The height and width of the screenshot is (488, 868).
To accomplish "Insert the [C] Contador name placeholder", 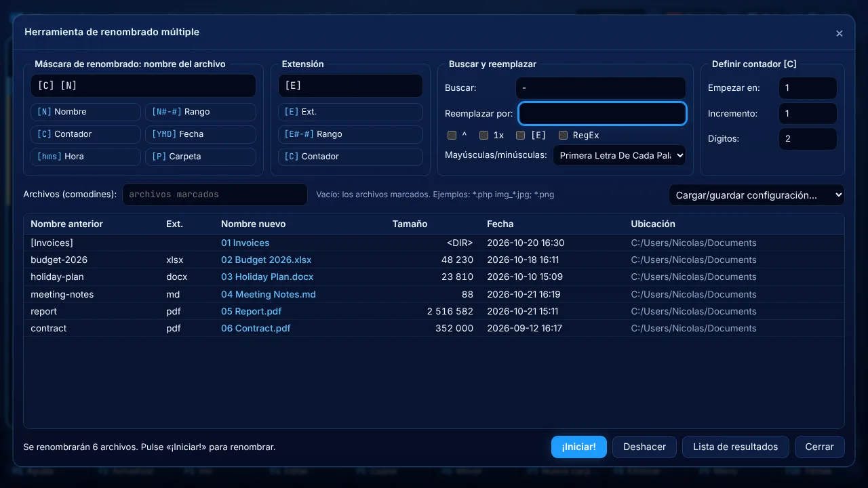I will point(85,134).
